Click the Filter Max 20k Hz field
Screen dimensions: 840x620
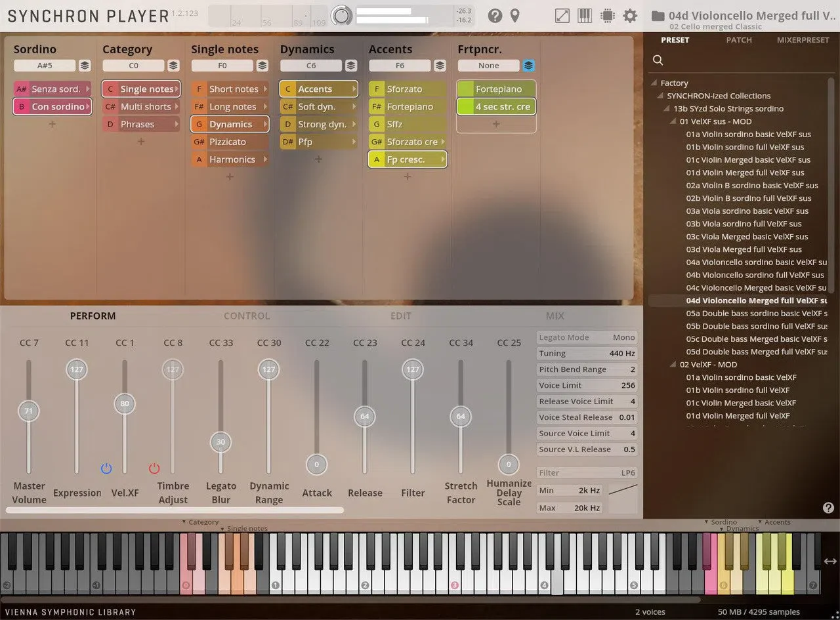(570, 508)
